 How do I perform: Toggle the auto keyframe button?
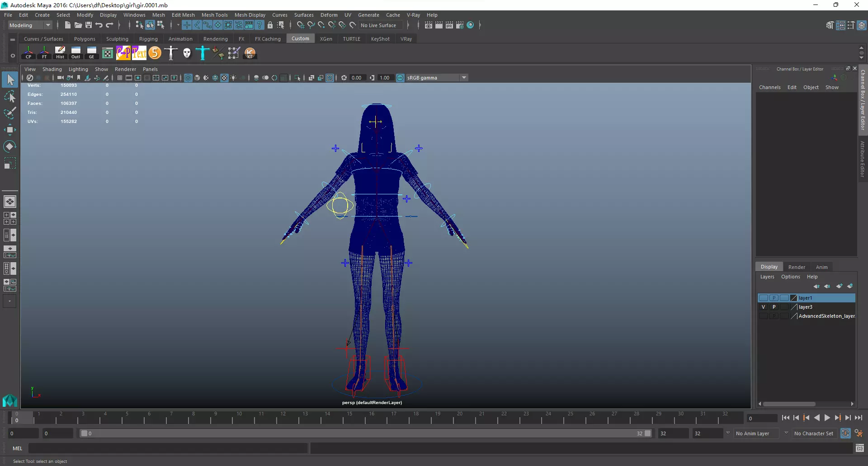pos(845,433)
